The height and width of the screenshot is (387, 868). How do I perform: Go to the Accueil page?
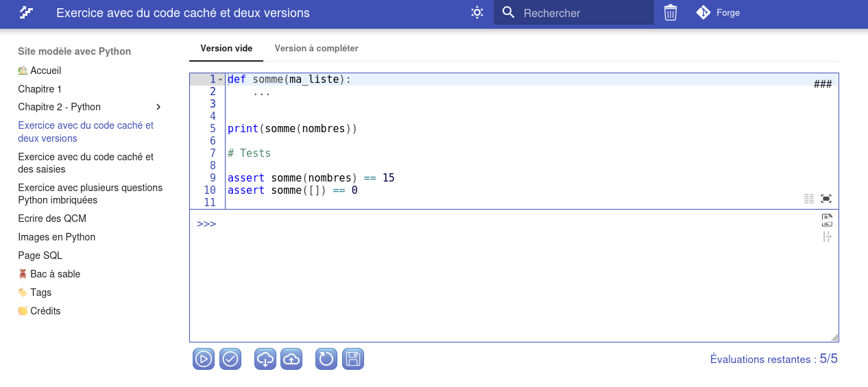coord(40,71)
